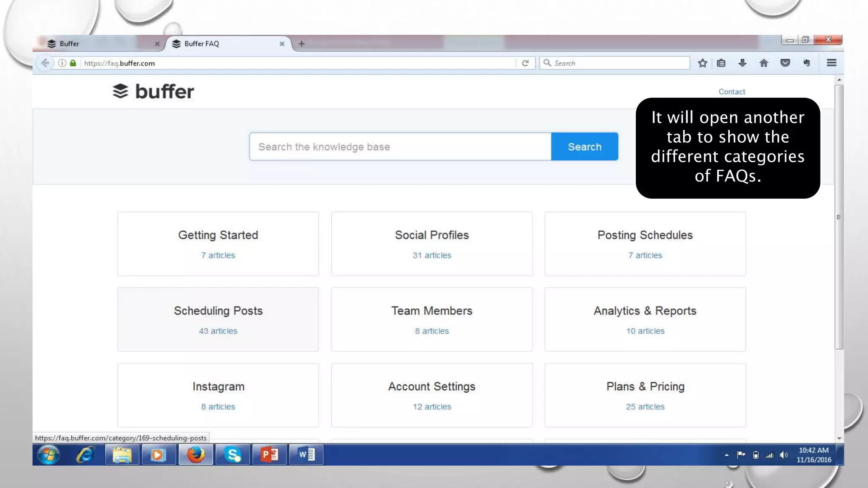Click the scrollbar up arrow
Viewport: 868px width, 488px height.
click(839, 80)
